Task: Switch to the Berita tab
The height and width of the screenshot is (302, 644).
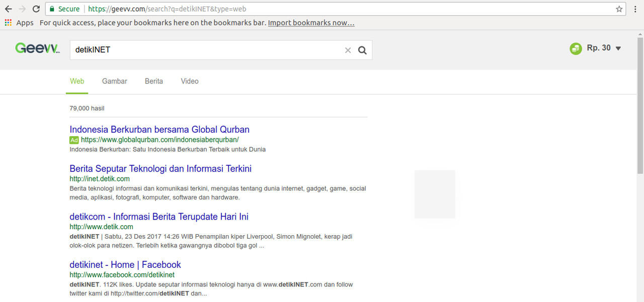Action: (154, 81)
